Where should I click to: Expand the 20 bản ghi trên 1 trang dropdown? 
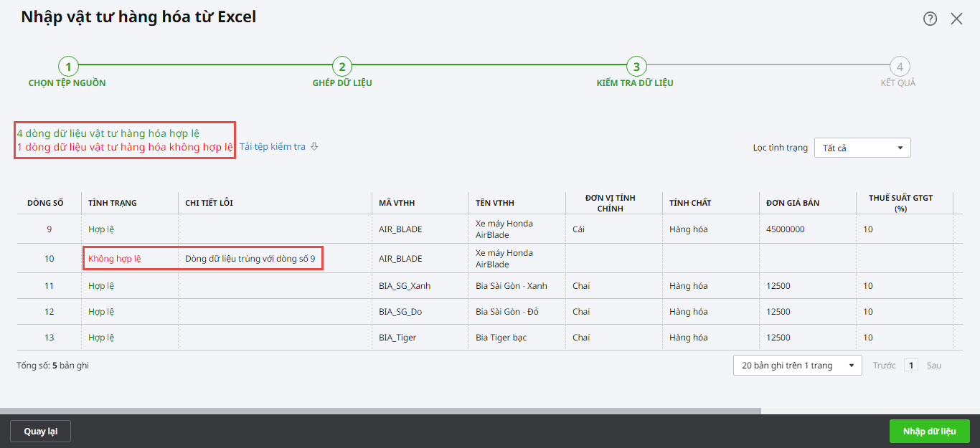(x=797, y=366)
